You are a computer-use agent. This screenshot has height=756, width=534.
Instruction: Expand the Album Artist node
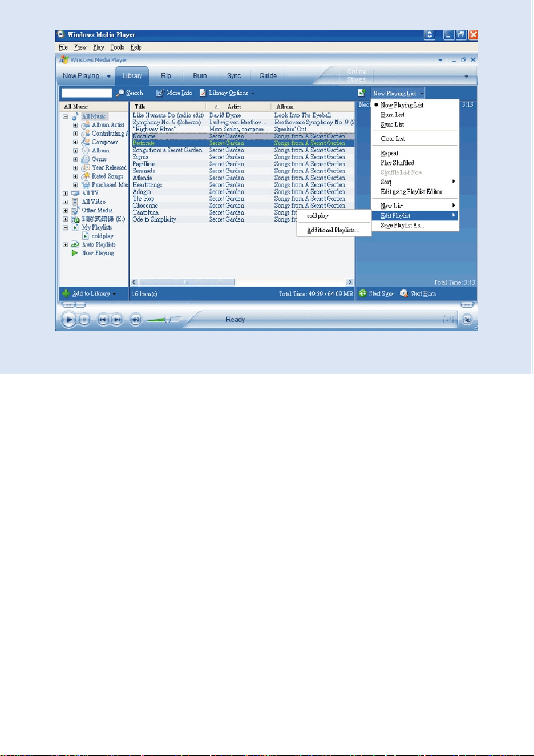click(x=75, y=125)
